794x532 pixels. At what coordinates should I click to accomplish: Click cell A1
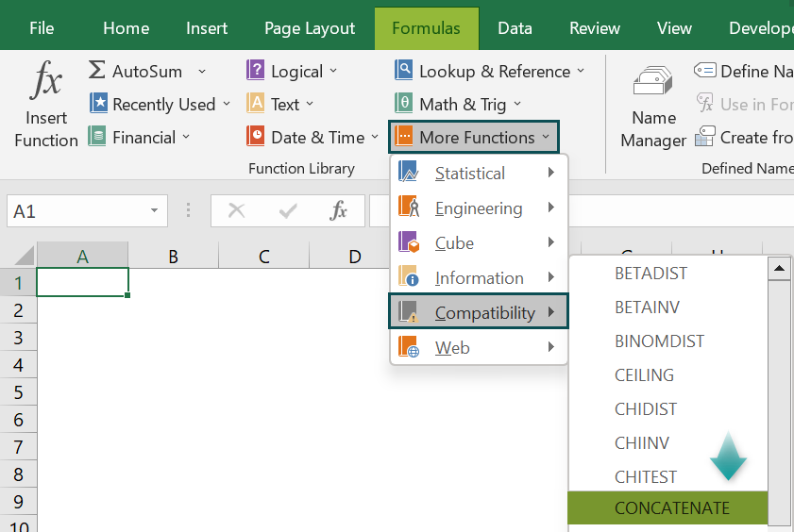[x=82, y=282]
